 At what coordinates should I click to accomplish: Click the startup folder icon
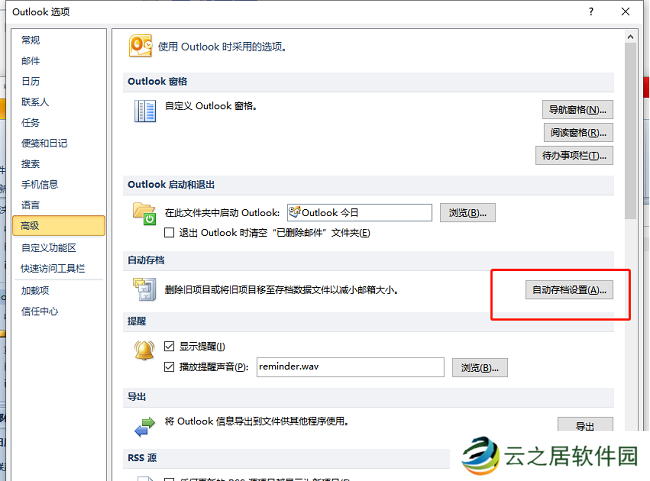(x=144, y=214)
